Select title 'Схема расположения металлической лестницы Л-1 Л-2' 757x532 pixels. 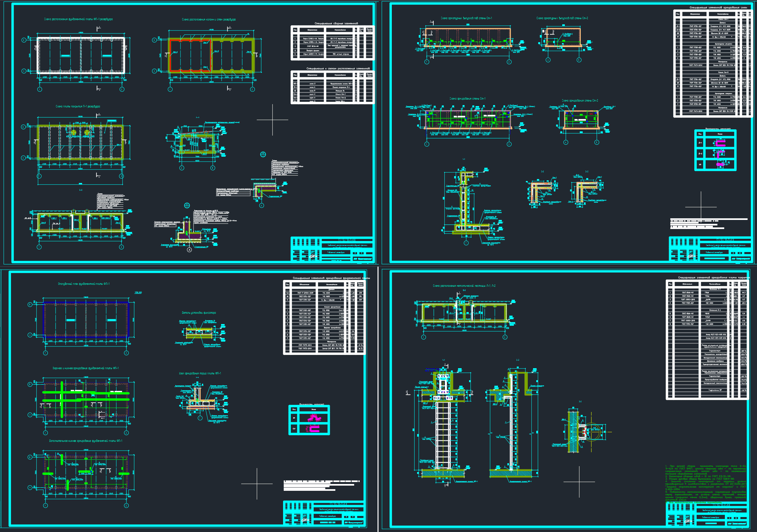tap(464, 285)
